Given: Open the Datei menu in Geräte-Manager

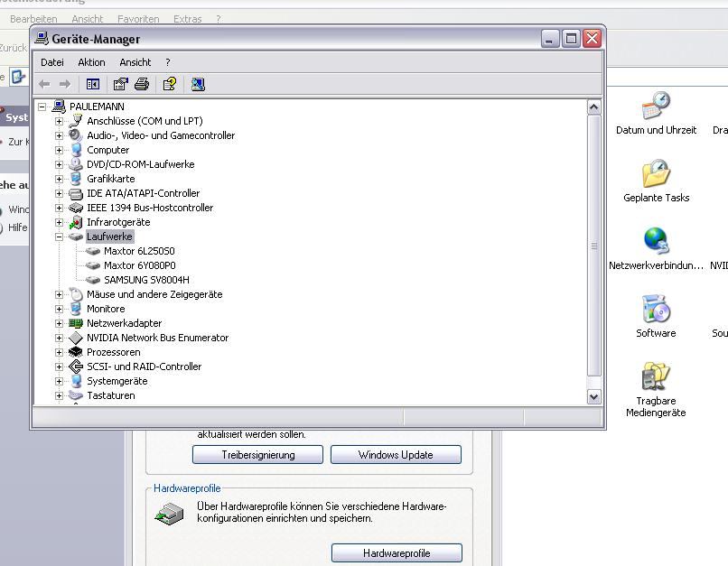Looking at the screenshot, I should click(52, 62).
